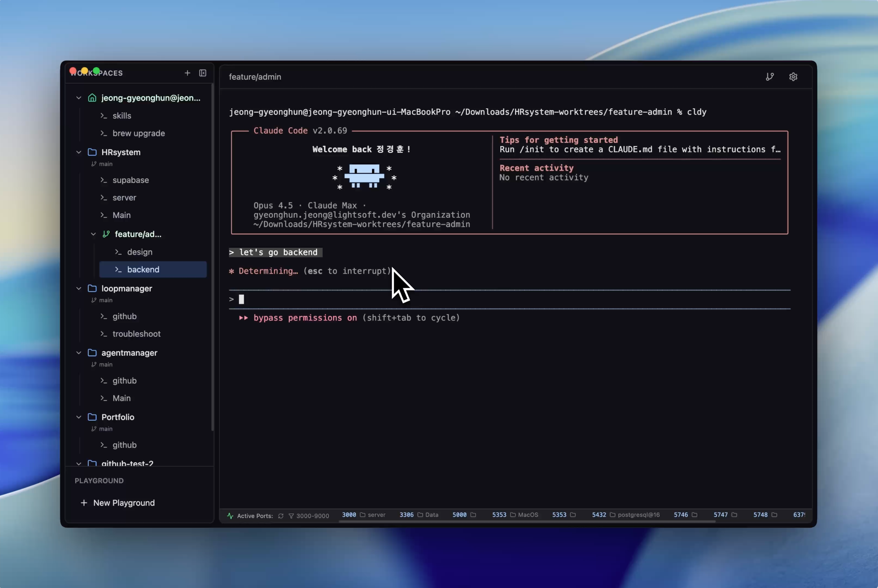This screenshot has height=588, width=878.
Task: Create a New Playground
Action: (x=117, y=502)
